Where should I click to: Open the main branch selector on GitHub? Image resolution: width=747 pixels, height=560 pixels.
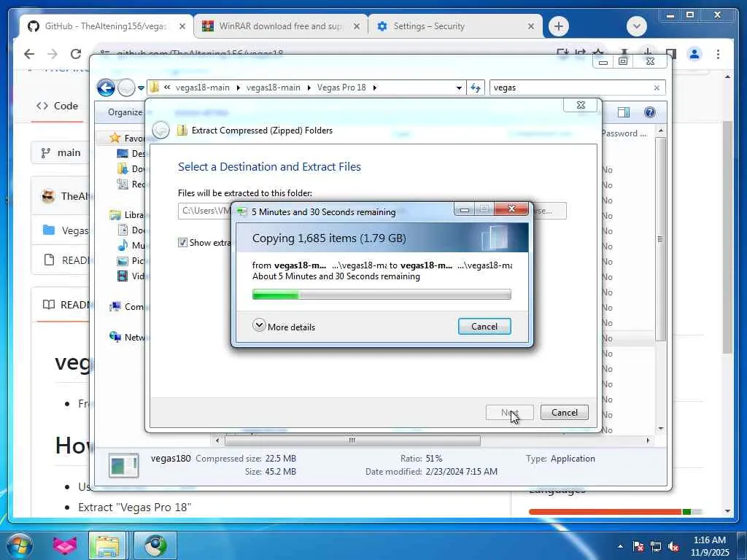[61, 152]
